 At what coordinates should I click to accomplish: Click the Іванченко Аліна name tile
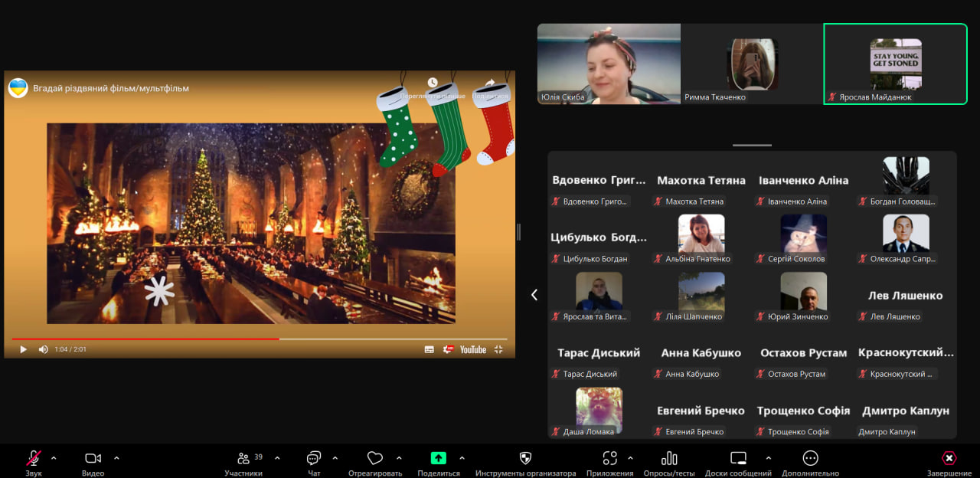803,181
